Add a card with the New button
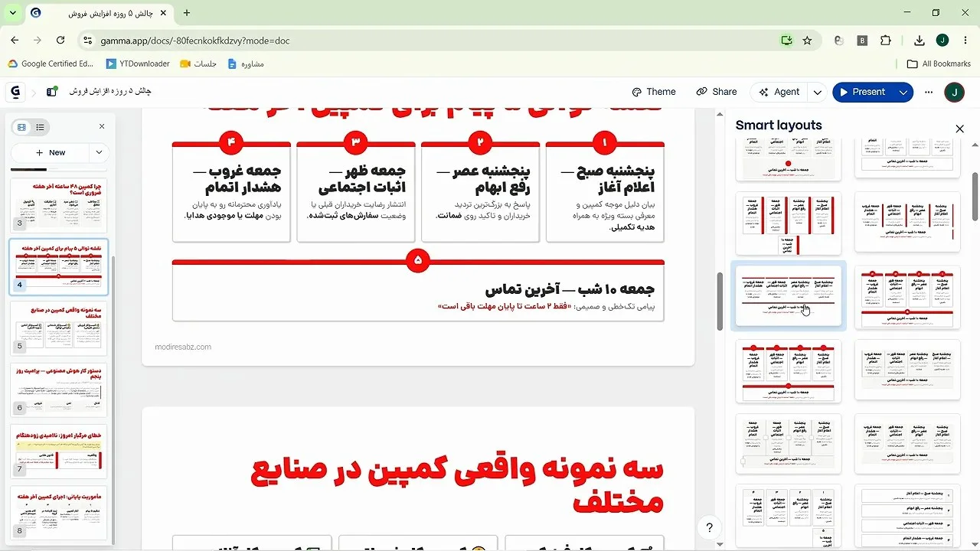This screenshot has width=980, height=551. [x=51, y=152]
